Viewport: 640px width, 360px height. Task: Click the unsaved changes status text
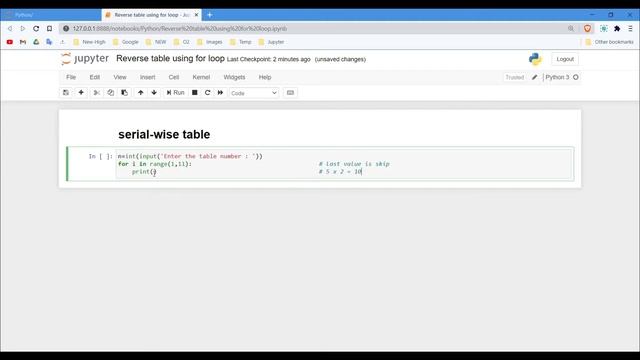pyautogui.click(x=340, y=59)
